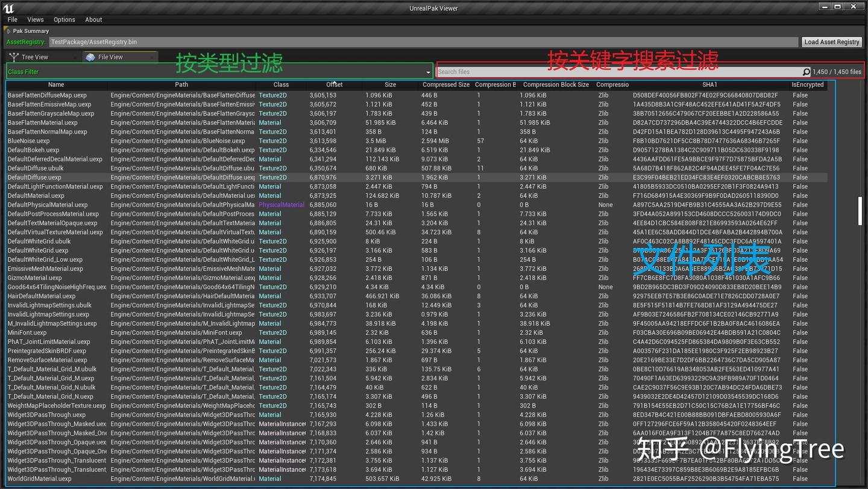Click the Unreal Engine logo in the title bar
The height and width of the screenshot is (489, 868).
coord(8,7)
